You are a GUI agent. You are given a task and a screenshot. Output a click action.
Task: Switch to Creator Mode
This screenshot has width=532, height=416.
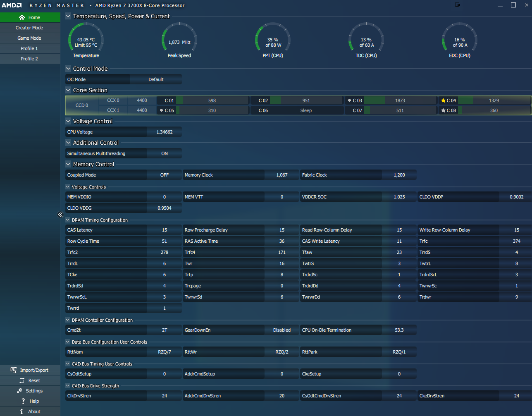pyautogui.click(x=30, y=28)
